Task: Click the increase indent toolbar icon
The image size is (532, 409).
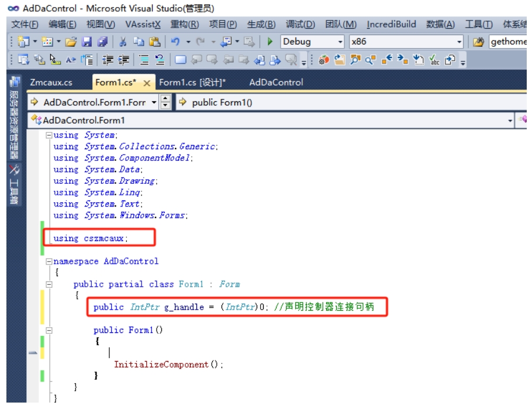Action: (123, 60)
